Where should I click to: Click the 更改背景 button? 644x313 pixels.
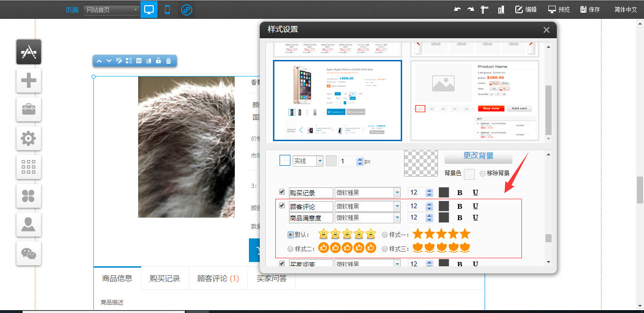coord(478,156)
